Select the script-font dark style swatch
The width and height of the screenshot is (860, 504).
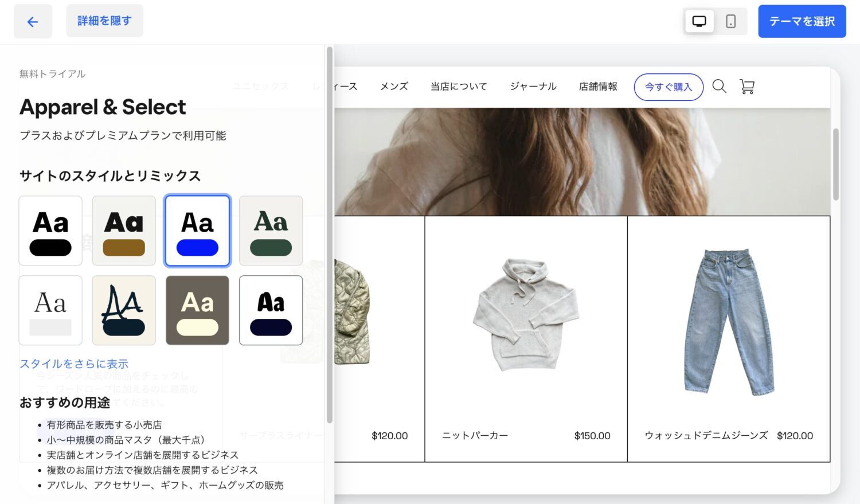pyautogui.click(x=124, y=310)
